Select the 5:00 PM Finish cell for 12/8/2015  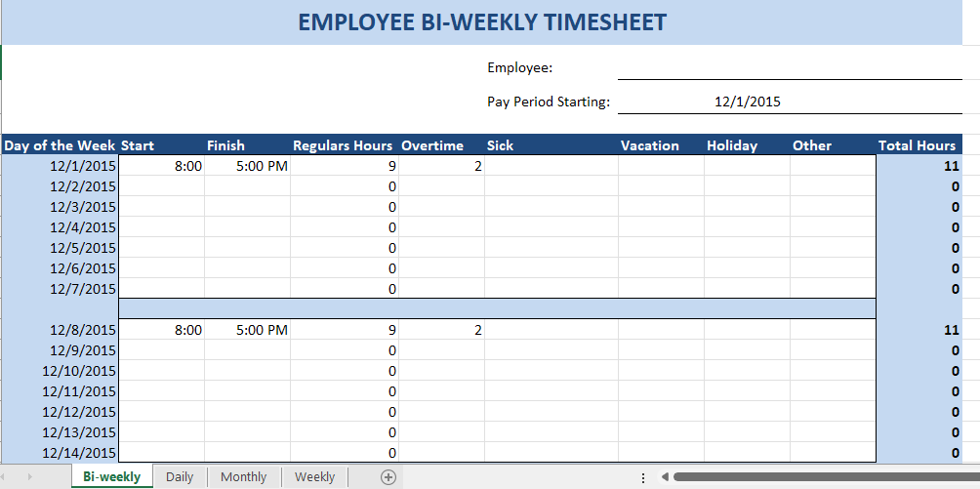coord(248,330)
